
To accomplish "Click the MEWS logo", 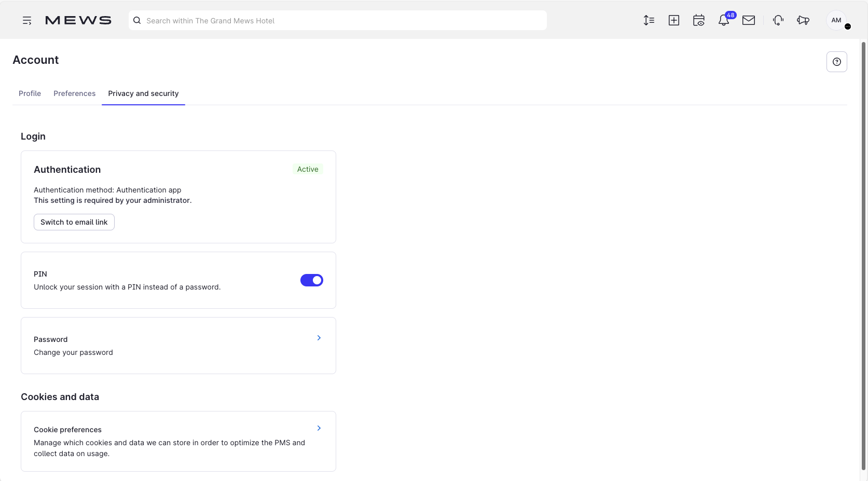I will (78, 20).
